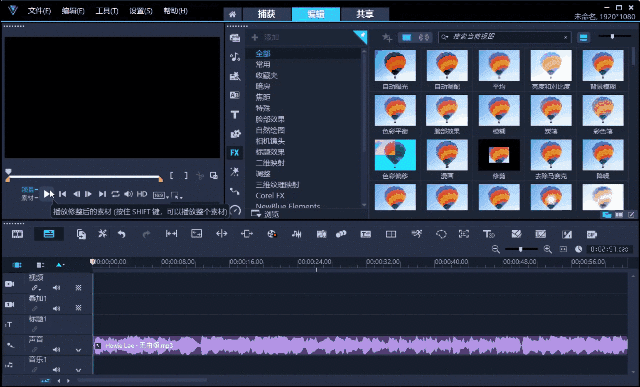Viewport: 640px width, 387px height.
Task: Open the 3D title editor icon
Action: point(488,234)
